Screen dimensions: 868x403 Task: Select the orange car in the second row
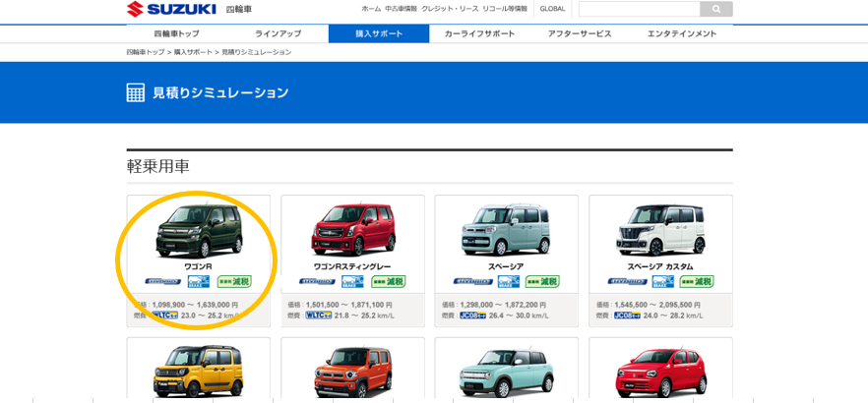tap(353, 371)
